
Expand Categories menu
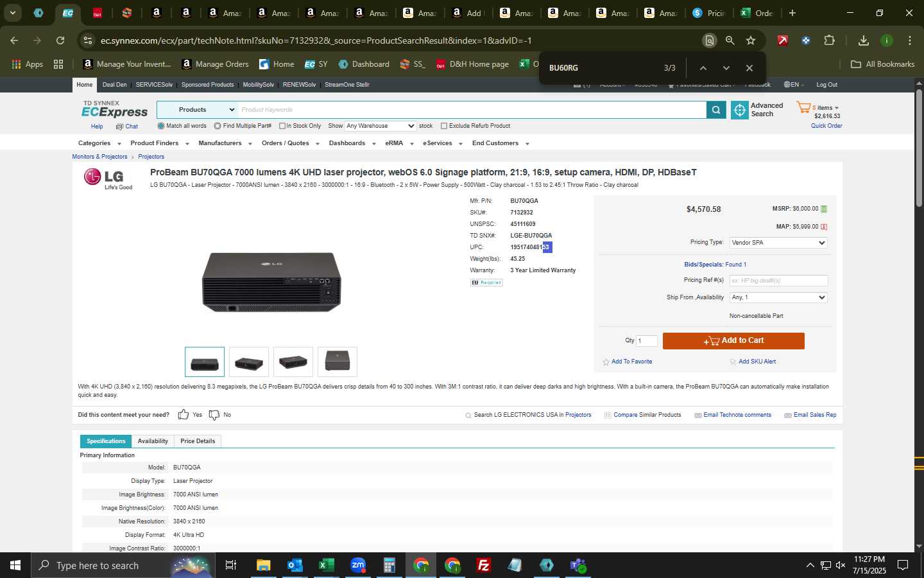(x=99, y=143)
